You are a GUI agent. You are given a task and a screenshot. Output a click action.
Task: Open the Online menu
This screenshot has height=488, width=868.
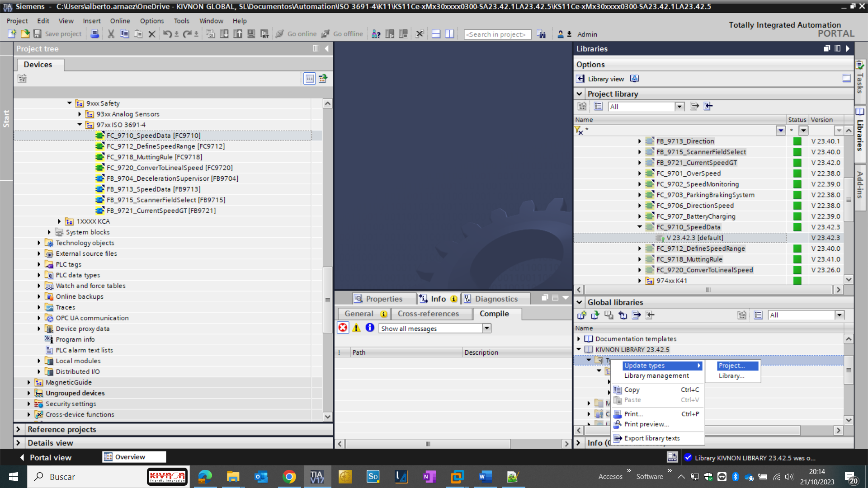point(120,21)
